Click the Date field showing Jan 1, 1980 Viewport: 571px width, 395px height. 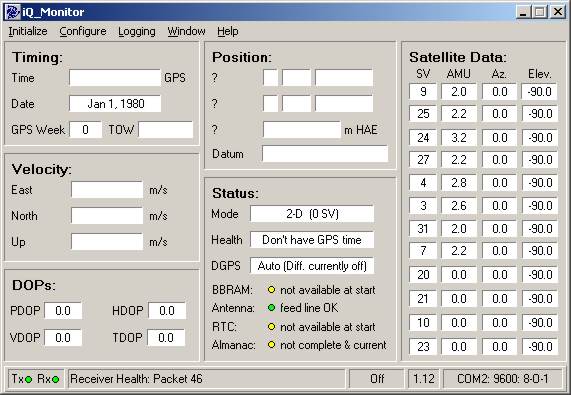[x=115, y=104]
